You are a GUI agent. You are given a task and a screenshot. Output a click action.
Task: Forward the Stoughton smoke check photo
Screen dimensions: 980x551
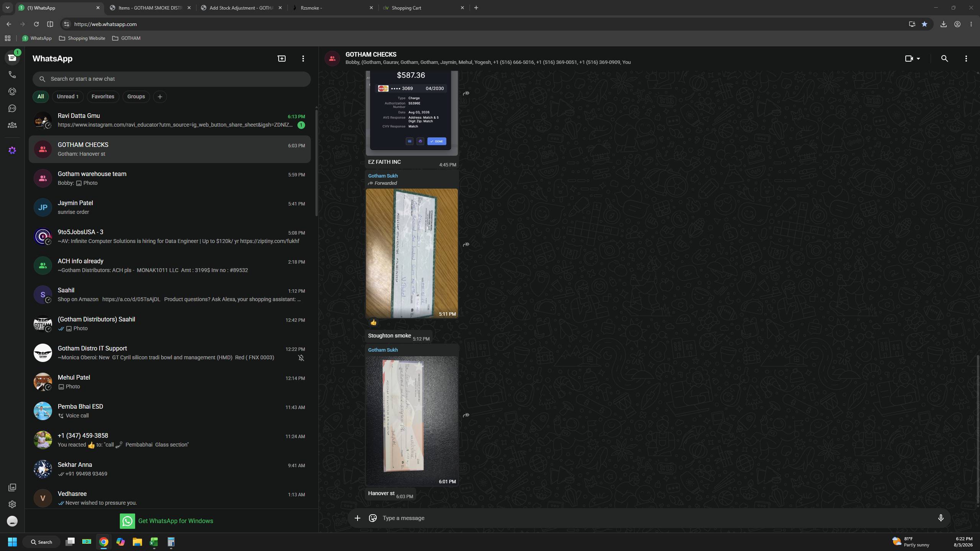[x=466, y=245]
